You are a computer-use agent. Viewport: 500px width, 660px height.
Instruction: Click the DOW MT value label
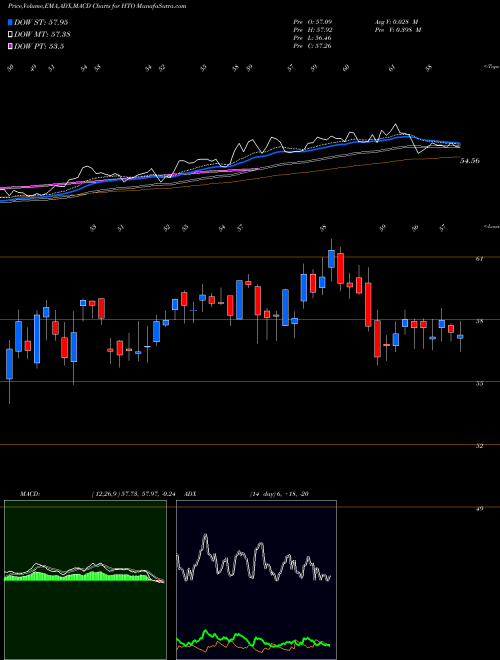[x=42, y=35]
